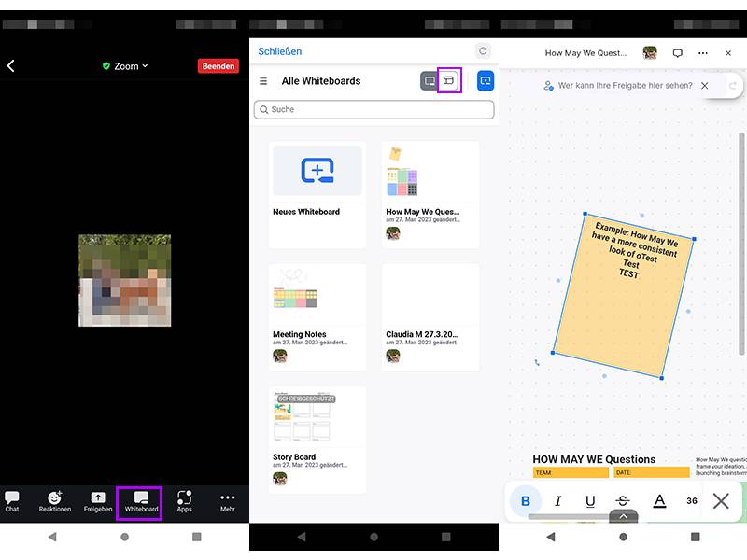Open the Zoom connection status dropdown
This screenshot has height=560, width=747.
(x=124, y=65)
